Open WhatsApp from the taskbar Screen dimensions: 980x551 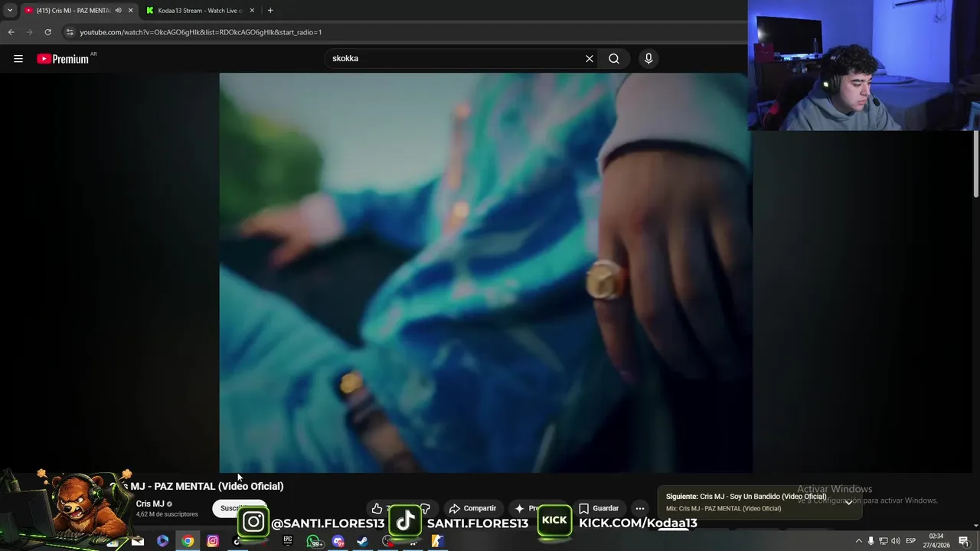(313, 541)
